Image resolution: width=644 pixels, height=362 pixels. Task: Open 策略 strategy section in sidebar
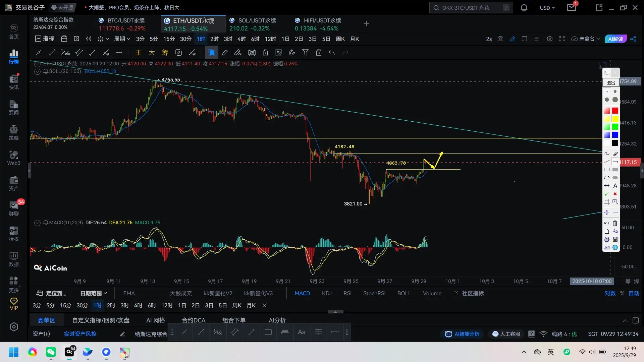[14, 133]
